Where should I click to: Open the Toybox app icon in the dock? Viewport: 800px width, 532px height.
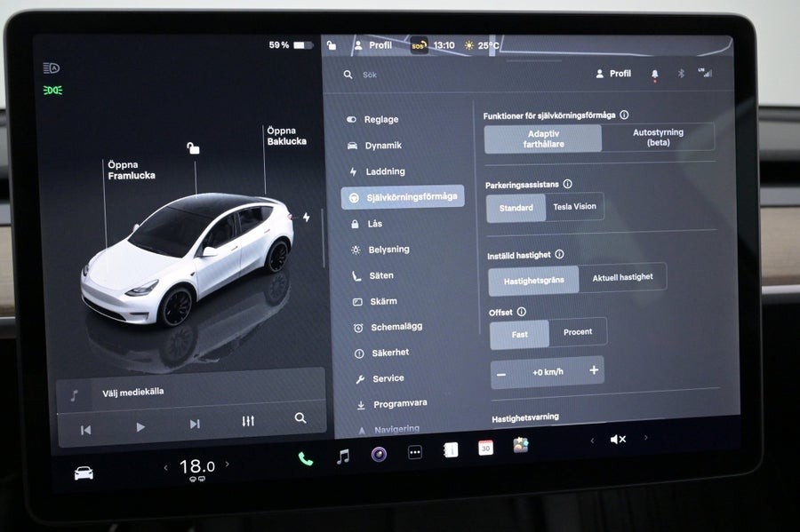pyautogui.click(x=520, y=445)
